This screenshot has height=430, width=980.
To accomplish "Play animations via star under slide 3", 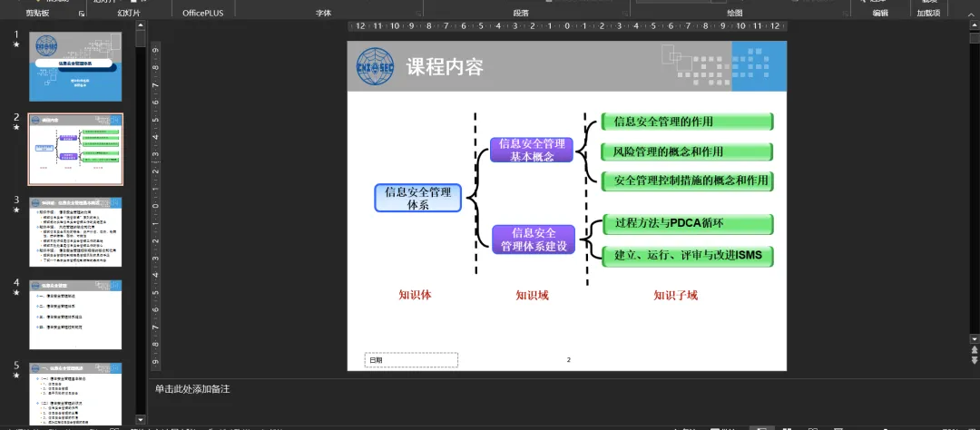I will [17, 210].
